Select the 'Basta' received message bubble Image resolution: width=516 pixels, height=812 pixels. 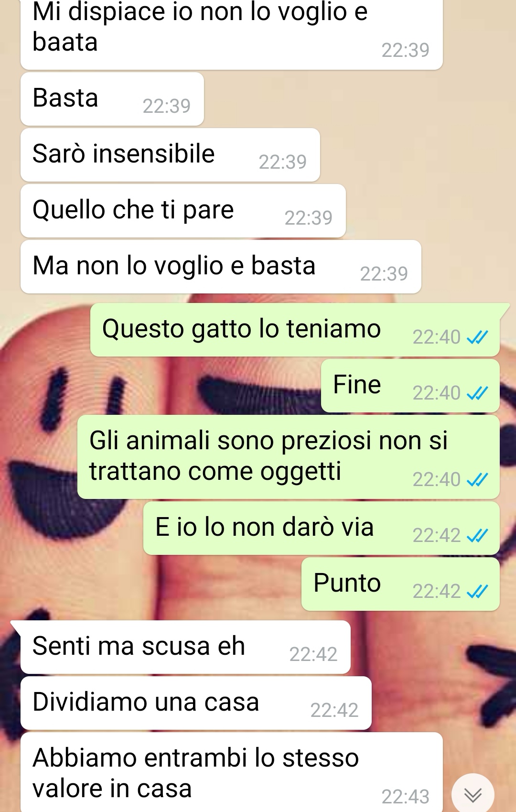(112, 99)
